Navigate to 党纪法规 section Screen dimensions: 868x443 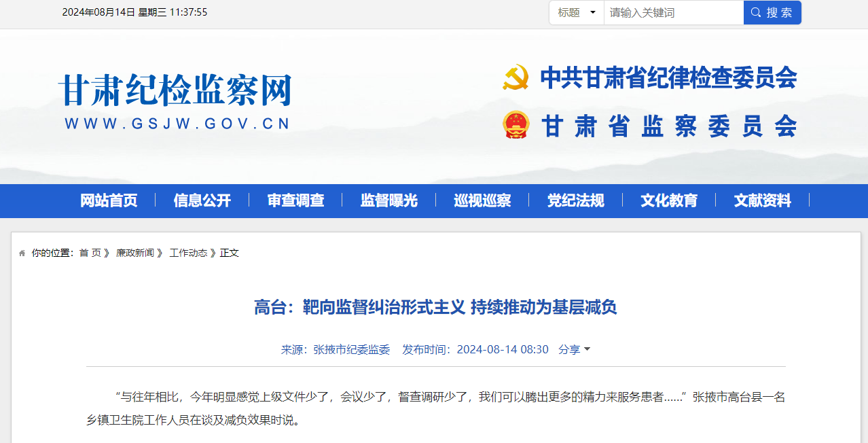(575, 200)
